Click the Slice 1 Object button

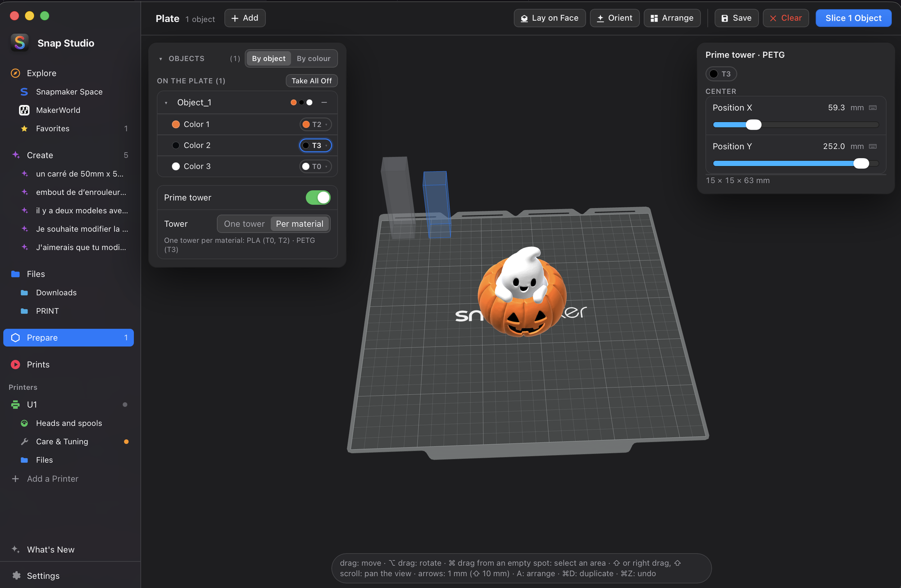(853, 18)
